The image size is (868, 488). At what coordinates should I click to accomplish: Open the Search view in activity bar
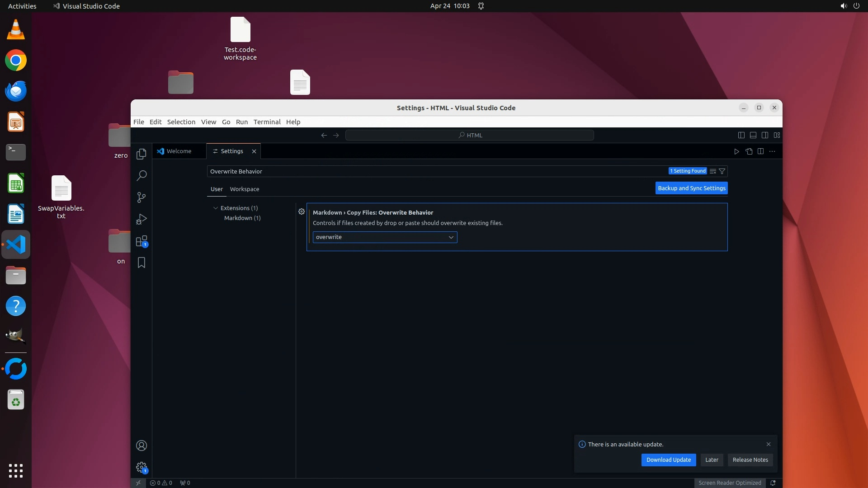tap(142, 175)
